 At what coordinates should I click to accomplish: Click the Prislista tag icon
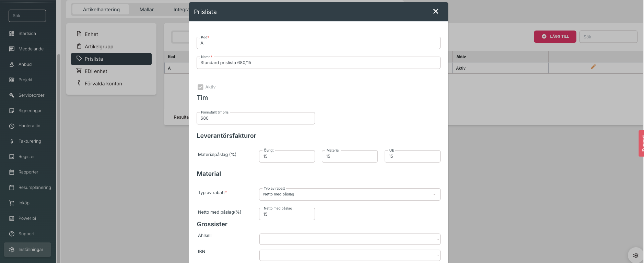(x=79, y=59)
